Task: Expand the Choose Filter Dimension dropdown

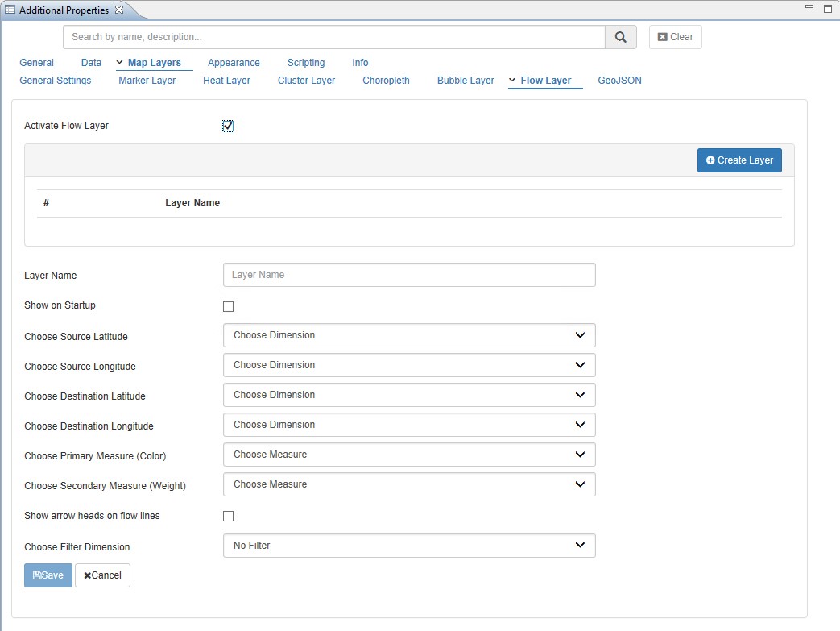Action: (409, 546)
